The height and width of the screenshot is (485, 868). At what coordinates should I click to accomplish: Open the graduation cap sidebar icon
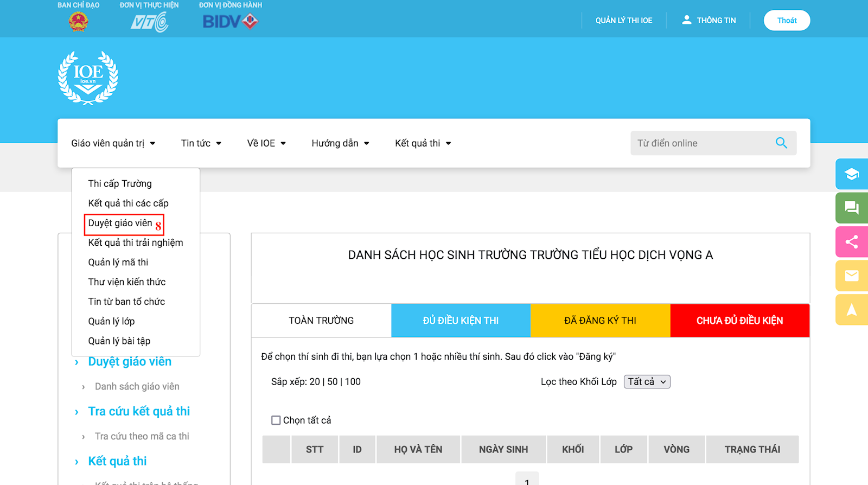pos(851,174)
